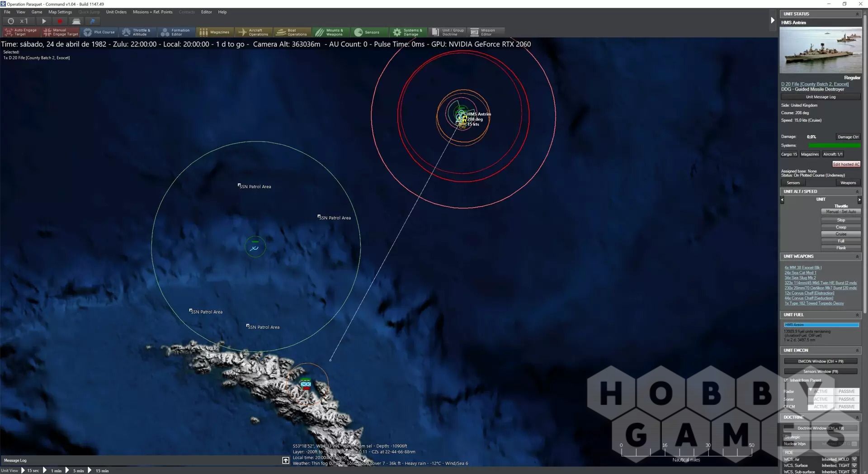
Task: Collapse the side panel with the arrow
Action: [x=773, y=20]
